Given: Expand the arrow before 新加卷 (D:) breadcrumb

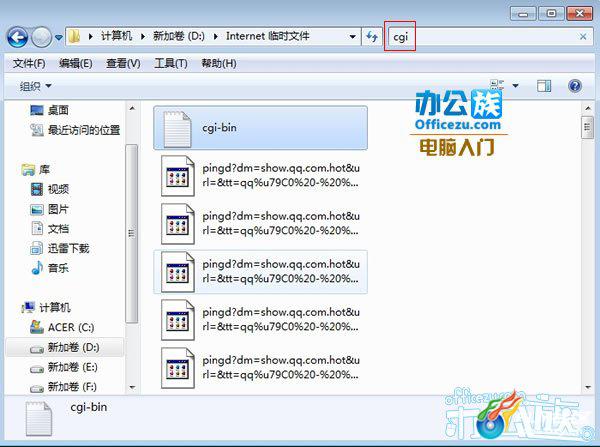Looking at the screenshot, I should pyautogui.click(x=143, y=37).
